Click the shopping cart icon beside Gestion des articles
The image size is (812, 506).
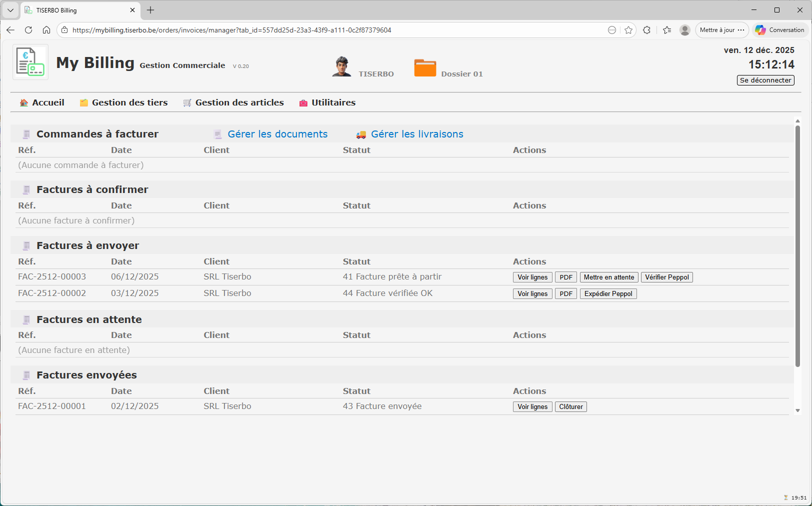pyautogui.click(x=187, y=102)
